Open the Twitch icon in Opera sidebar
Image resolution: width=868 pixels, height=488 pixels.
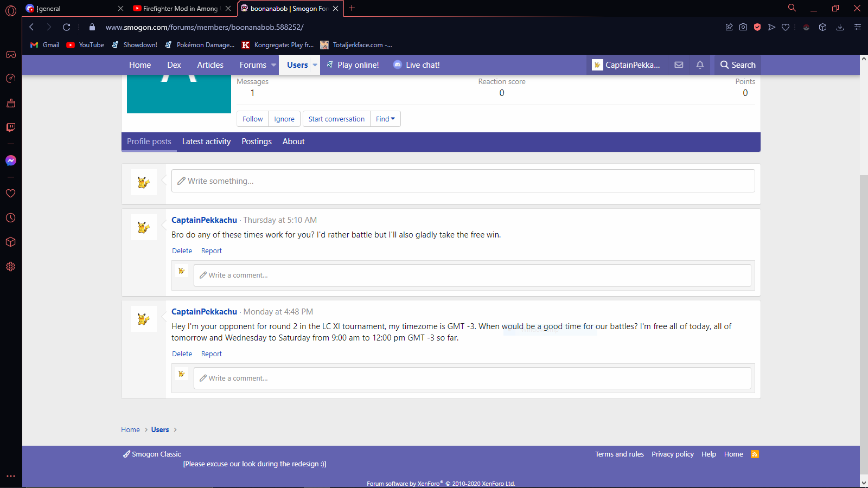[10, 127]
